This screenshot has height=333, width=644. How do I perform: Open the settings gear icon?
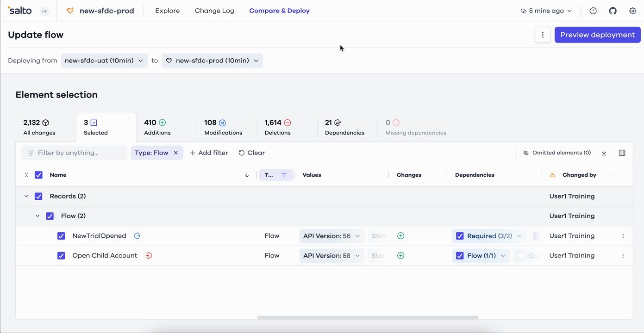[633, 11]
